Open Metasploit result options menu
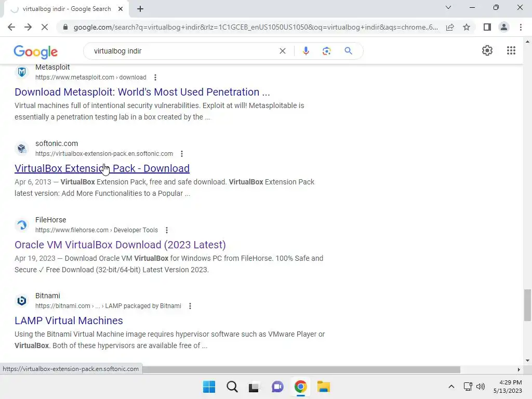532x399 pixels. [155, 77]
